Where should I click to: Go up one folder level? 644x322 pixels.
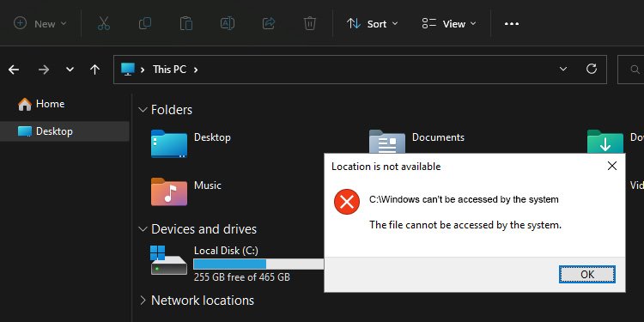click(94, 70)
